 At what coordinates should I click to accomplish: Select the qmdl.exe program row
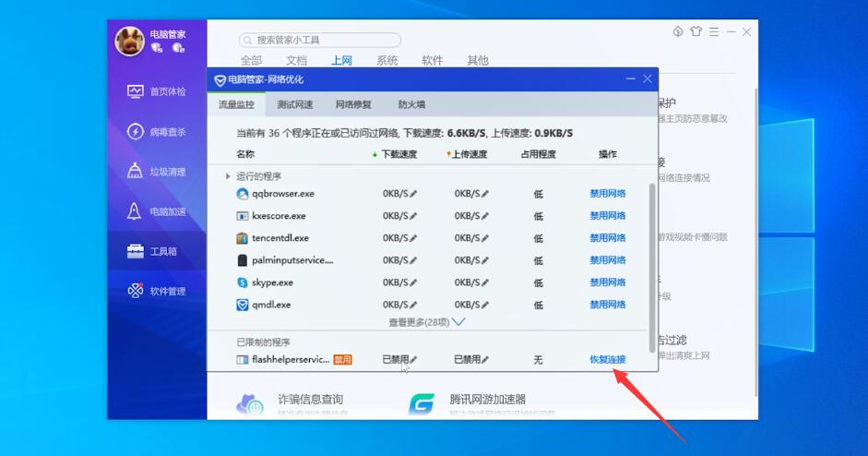pyautogui.click(x=427, y=305)
